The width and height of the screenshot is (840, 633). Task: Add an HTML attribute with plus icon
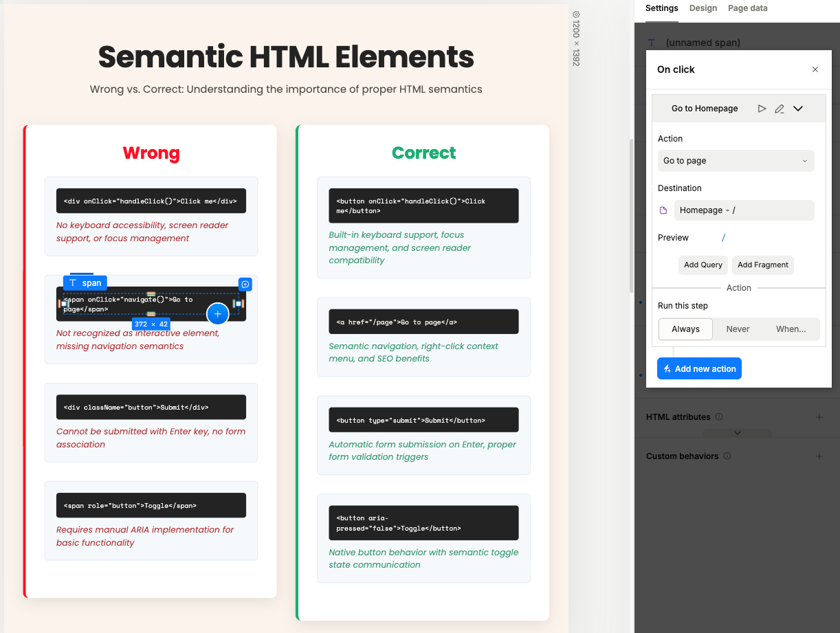coord(819,417)
